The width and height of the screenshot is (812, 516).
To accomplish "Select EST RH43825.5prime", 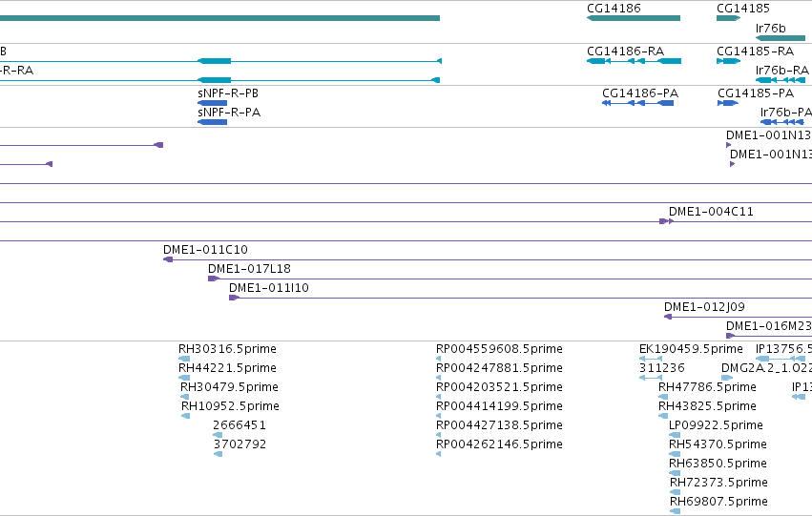I will (x=707, y=406).
